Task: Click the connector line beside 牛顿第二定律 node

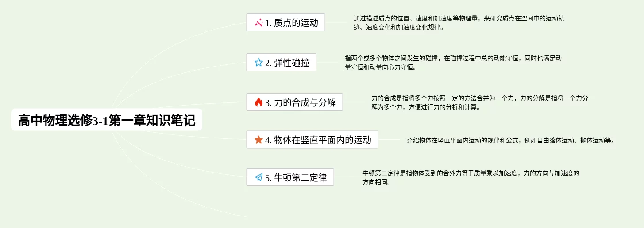Action: click(348, 177)
